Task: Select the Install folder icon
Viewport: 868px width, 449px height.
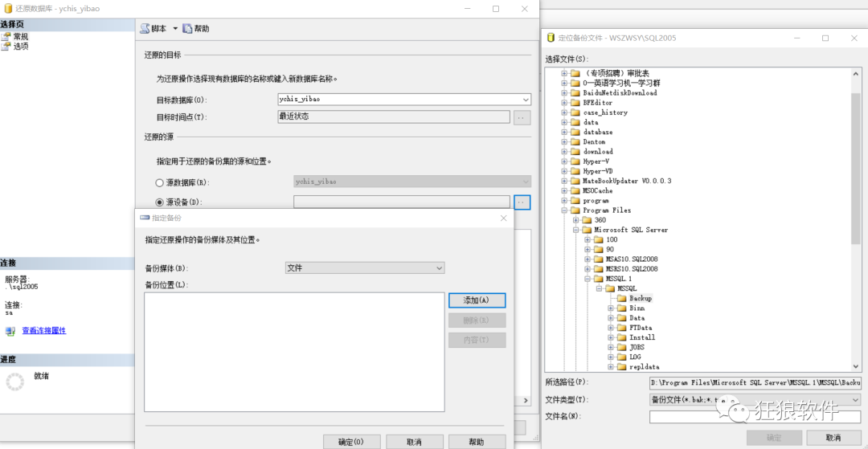Action: click(621, 337)
